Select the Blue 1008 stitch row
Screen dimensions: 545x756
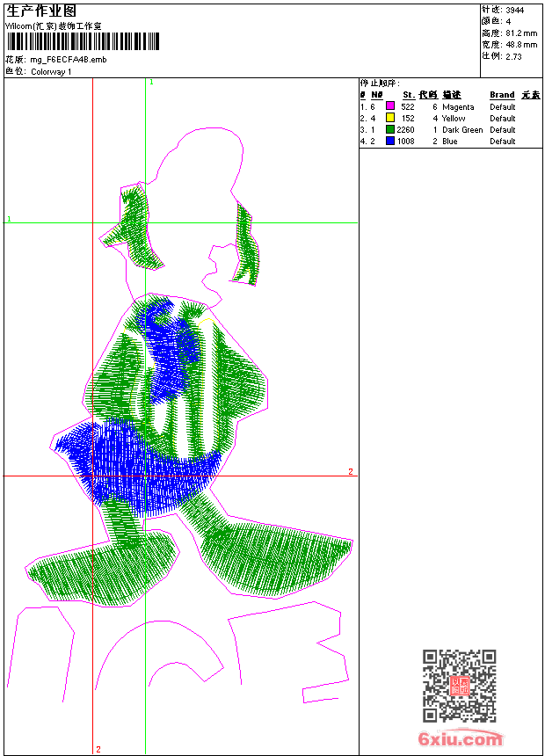(x=450, y=142)
